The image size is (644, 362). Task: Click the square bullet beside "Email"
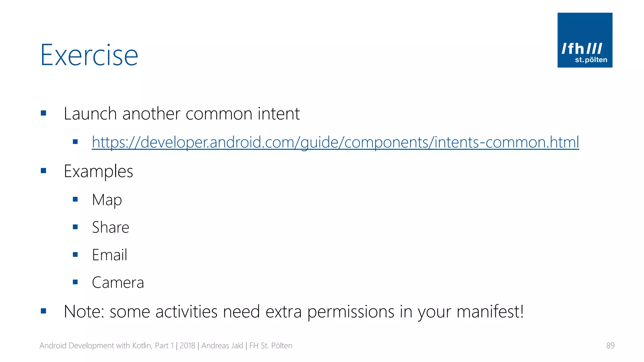75,255
